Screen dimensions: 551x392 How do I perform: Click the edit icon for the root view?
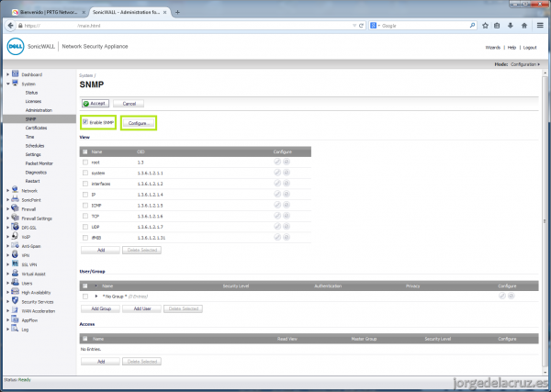pos(277,162)
